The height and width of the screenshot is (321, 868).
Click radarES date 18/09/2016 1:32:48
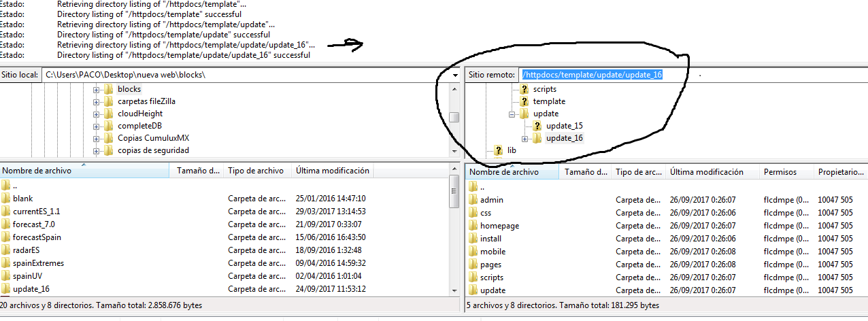[x=331, y=250]
